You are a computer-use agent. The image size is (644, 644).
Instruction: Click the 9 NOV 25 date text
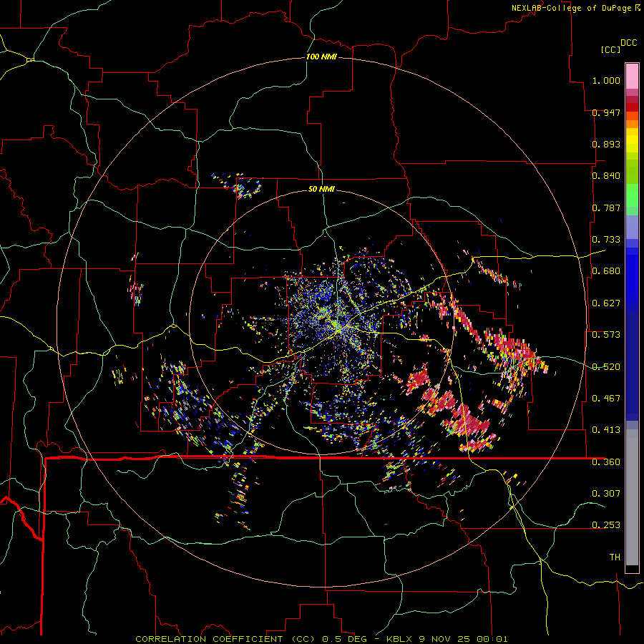click(x=446, y=639)
